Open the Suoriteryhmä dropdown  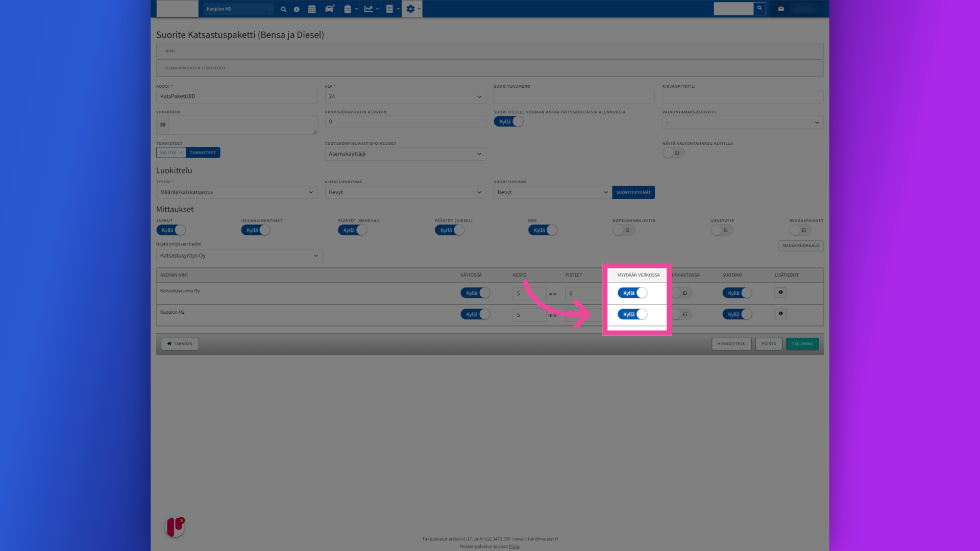point(553,192)
